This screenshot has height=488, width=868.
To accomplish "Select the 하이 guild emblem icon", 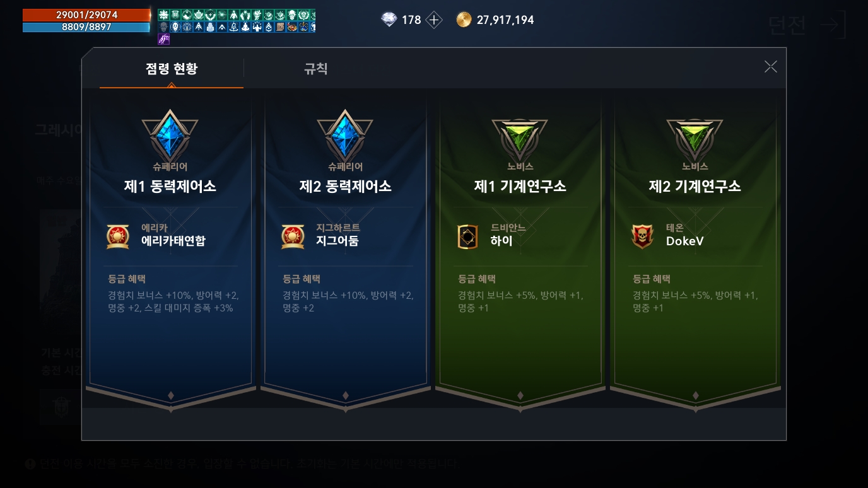I will 467,236.
